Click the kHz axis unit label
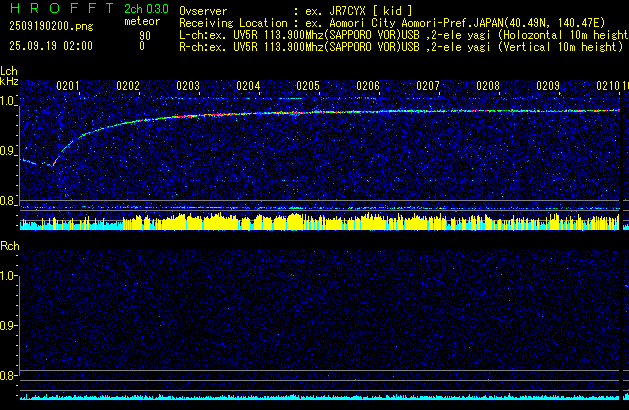629x410 pixels. [9, 82]
